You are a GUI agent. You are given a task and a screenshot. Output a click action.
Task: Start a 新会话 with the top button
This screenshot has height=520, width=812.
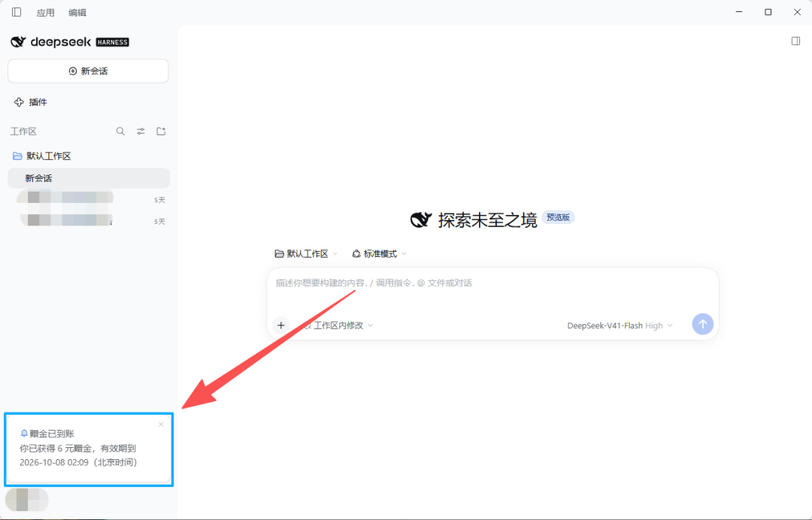pyautogui.click(x=88, y=71)
